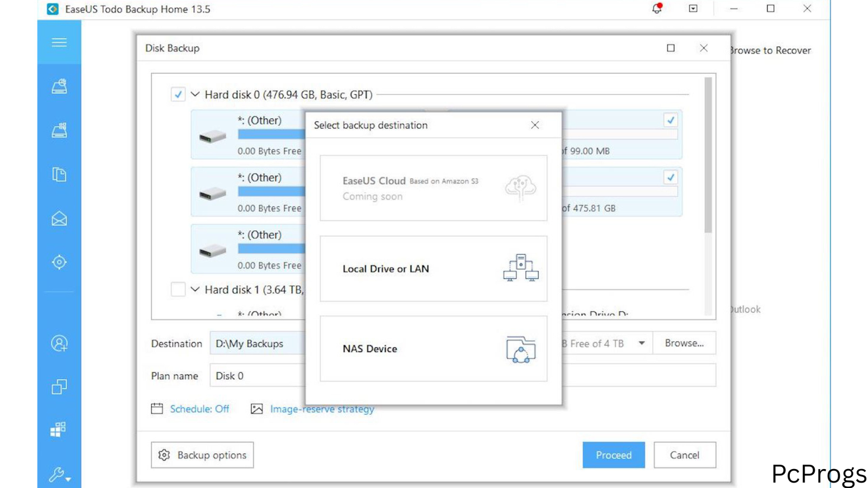The height and width of the screenshot is (488, 868).
Task: Click the 'Hard disk 0 (476.94 GB, Basic, GPT)' label
Action: tap(289, 94)
